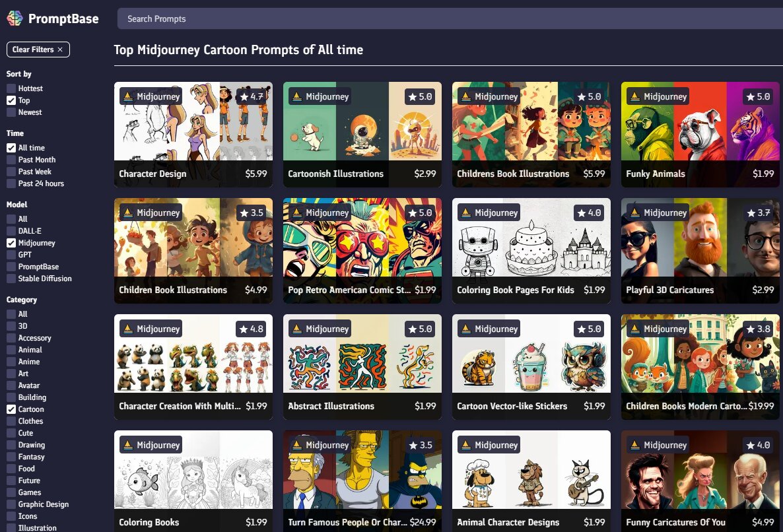The width and height of the screenshot is (783, 532).
Task: Check the DALL-E model filter
Action: point(11,231)
